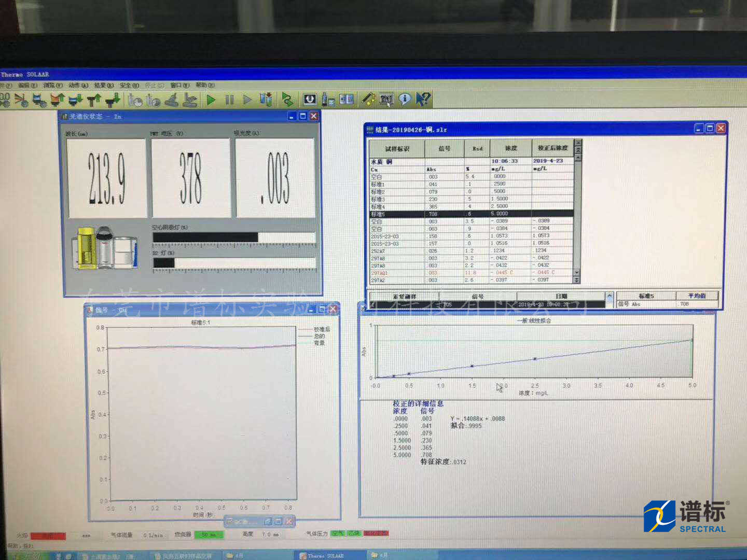The width and height of the screenshot is (747, 560).
Task: Click the context help question-mark arrow icon
Action: tap(423, 99)
